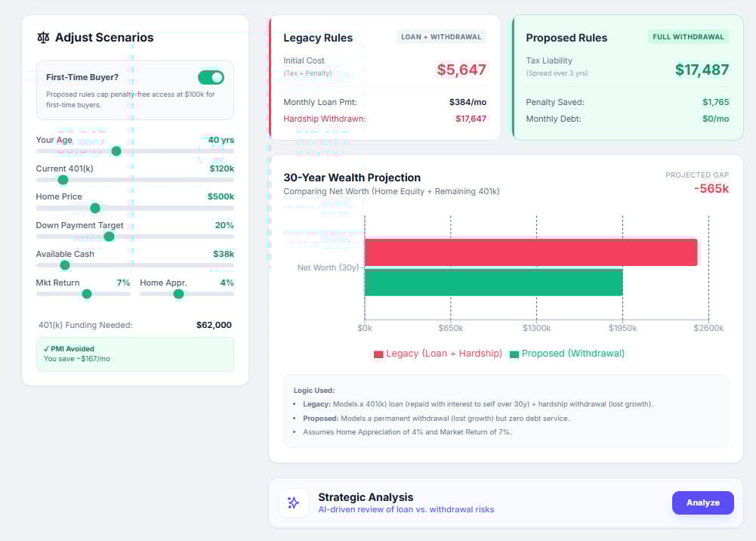Click the red Legacy legend square
756x541 pixels.
click(378, 354)
